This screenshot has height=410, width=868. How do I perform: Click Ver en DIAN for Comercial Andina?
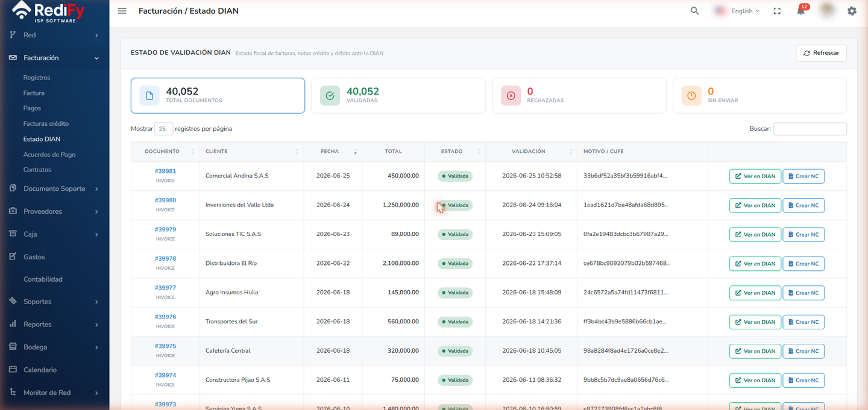tap(755, 176)
